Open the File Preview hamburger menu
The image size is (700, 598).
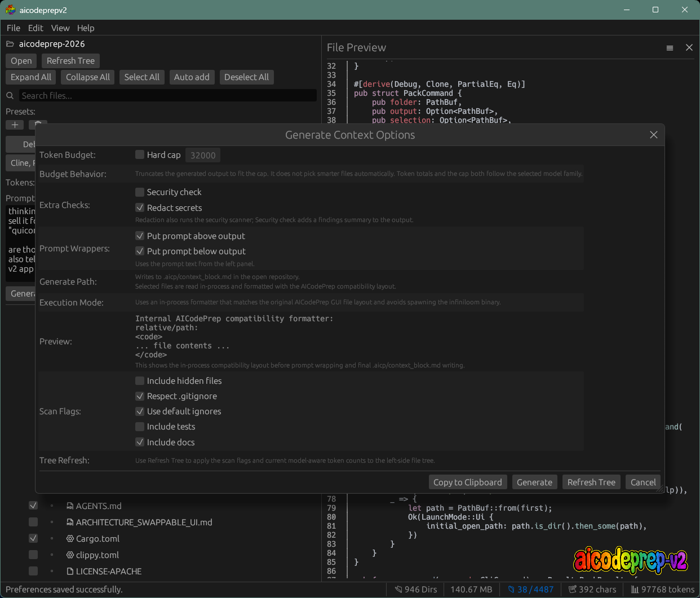670,48
